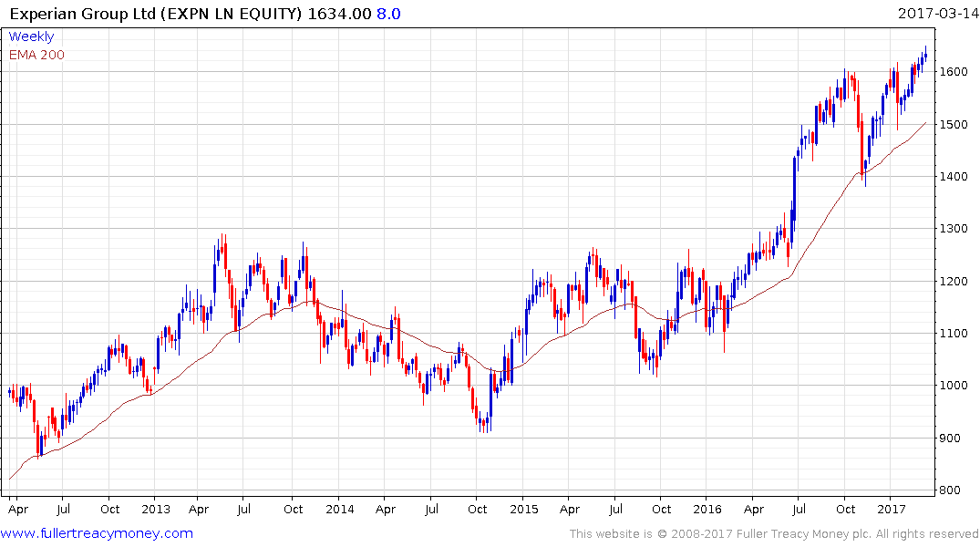This screenshot has width=980, height=547.
Task: Click the 1300 price axis label
Action: pos(954,229)
